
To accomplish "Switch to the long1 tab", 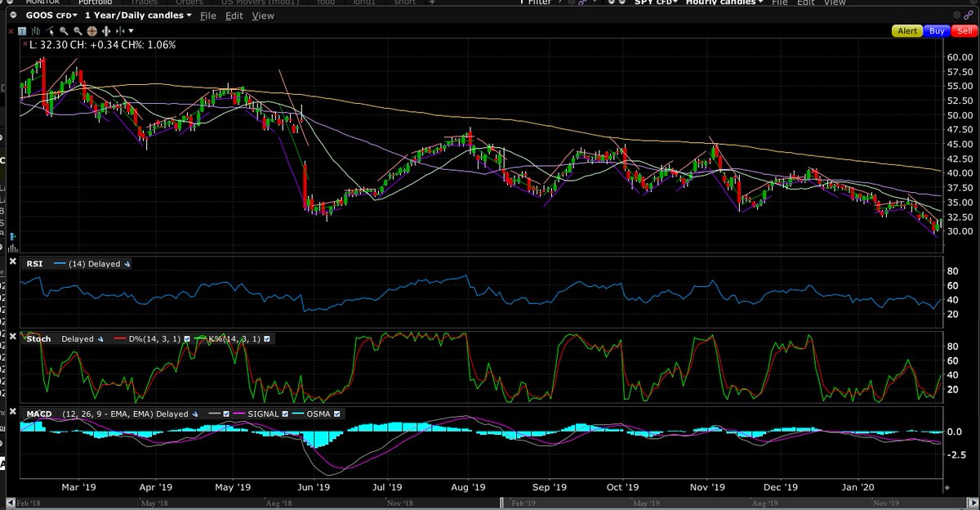I will [366, 2].
